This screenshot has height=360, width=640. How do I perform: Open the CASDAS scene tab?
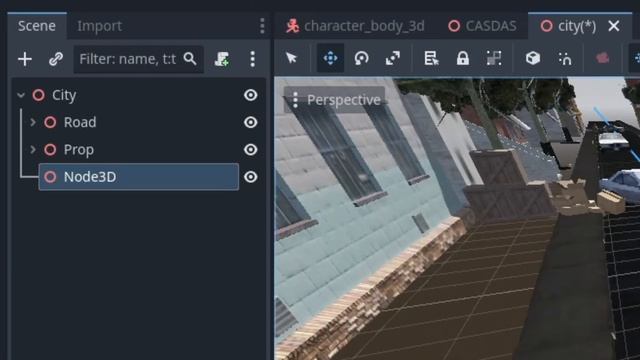coord(482,26)
